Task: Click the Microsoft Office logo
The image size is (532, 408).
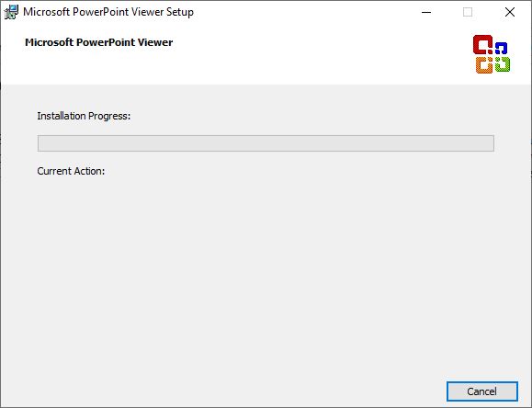Action: (492, 54)
